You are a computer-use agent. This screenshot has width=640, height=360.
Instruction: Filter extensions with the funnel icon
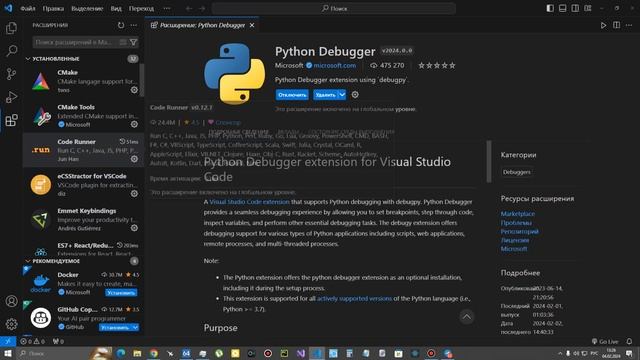pos(133,42)
